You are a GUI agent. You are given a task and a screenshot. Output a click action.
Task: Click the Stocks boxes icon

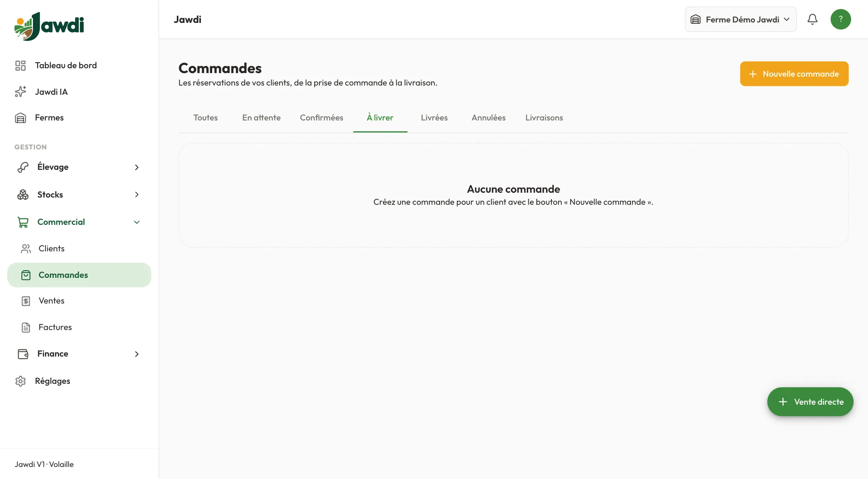(23, 195)
